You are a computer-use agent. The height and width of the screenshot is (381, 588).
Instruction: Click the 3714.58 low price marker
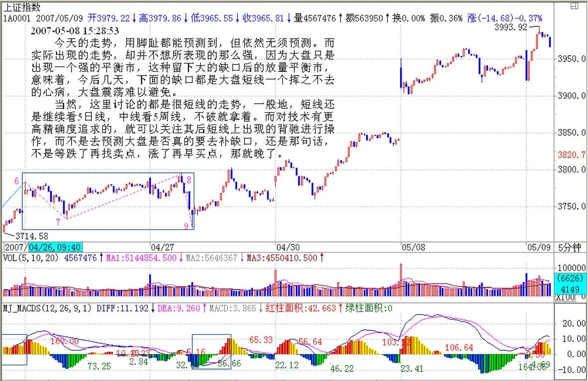(32, 235)
